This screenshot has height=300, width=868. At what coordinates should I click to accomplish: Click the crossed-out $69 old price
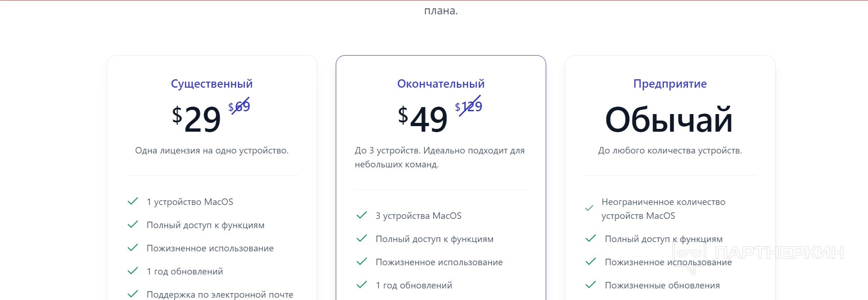239,107
